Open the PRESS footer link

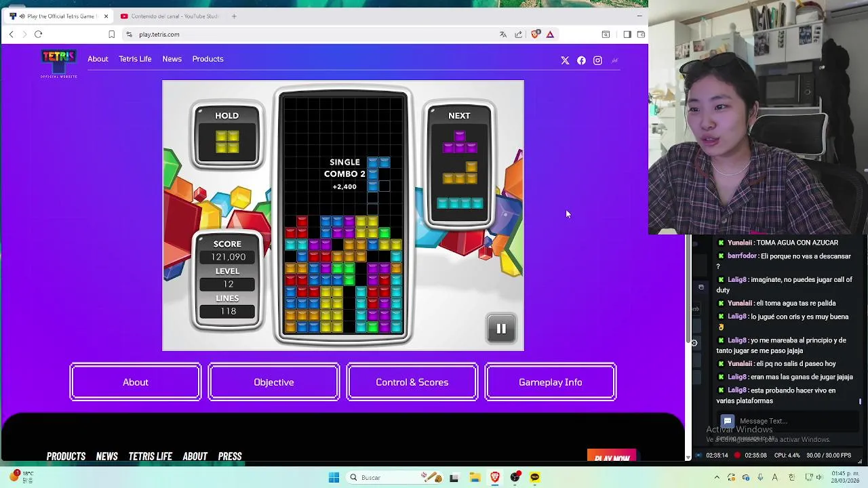coord(230,456)
